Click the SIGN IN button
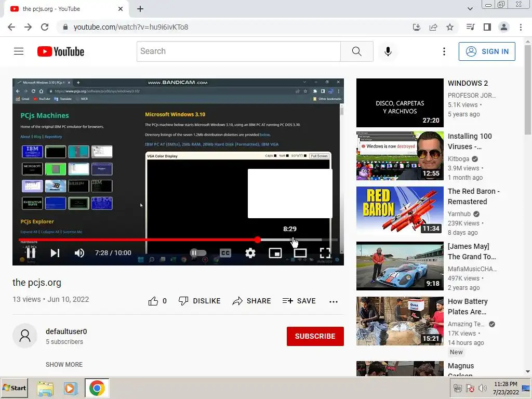Viewport: 532px width, 399px height. tap(487, 51)
